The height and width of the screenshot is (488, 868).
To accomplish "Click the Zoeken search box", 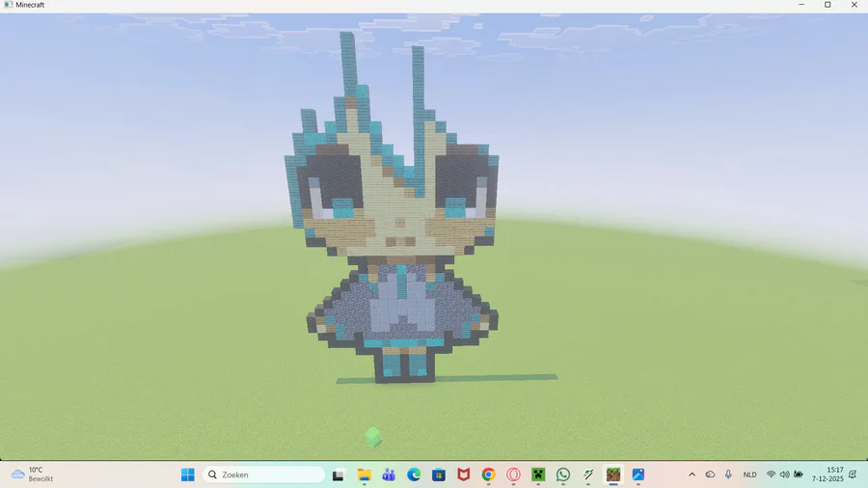I will point(264,474).
